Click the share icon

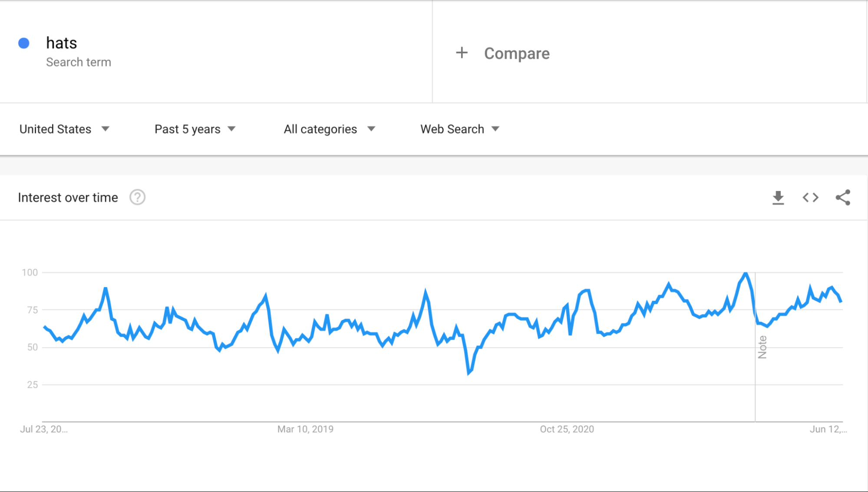click(x=843, y=198)
